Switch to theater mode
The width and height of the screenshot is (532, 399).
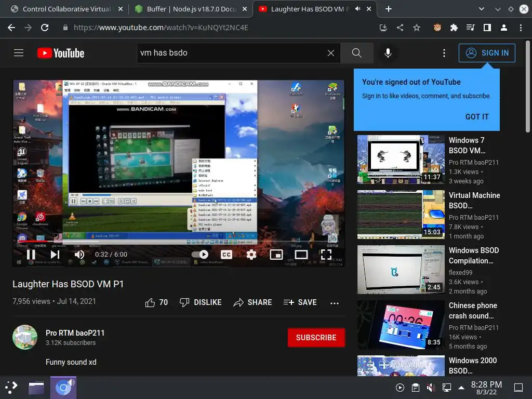coord(301,255)
